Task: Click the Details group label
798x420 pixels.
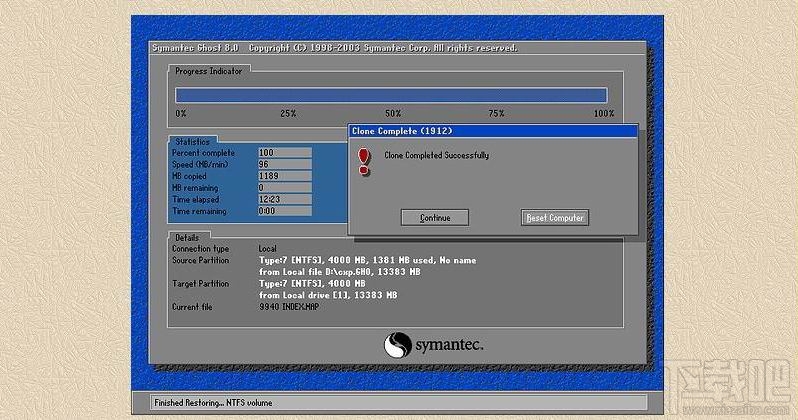Action: coord(187,238)
